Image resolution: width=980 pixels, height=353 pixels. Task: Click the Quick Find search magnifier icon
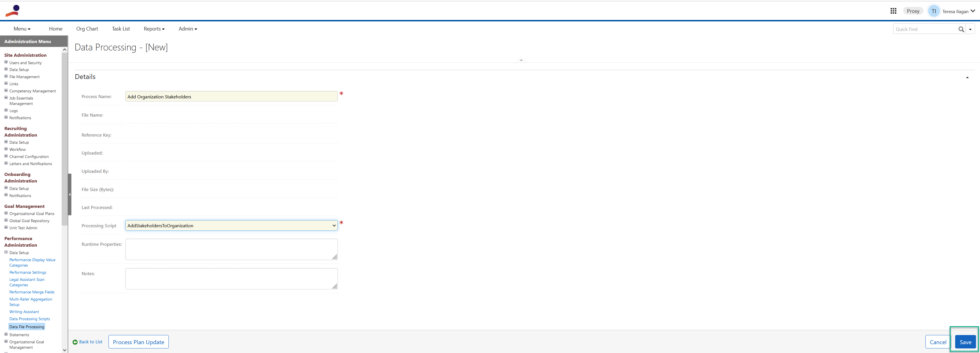pos(961,29)
